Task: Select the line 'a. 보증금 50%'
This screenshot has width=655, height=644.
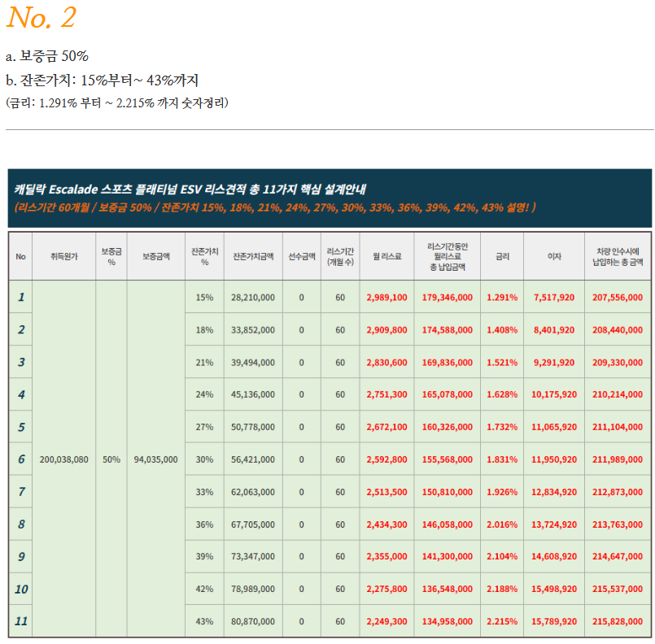Action: [x=47, y=56]
